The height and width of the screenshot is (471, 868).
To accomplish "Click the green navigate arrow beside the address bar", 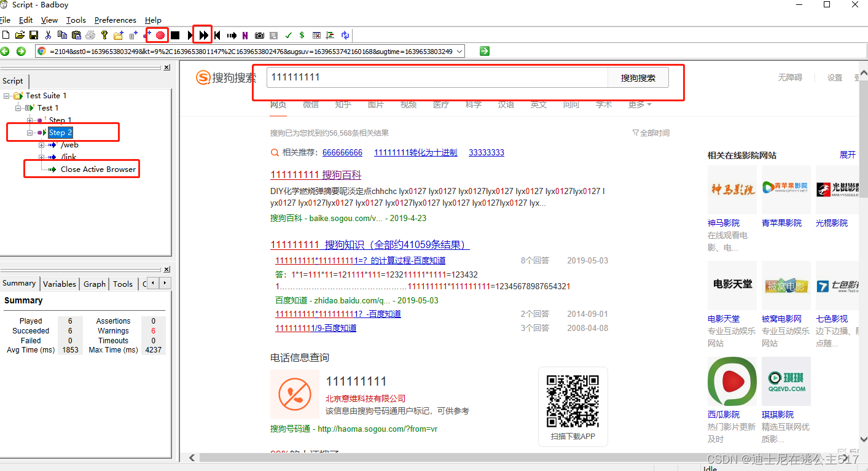I will point(483,51).
